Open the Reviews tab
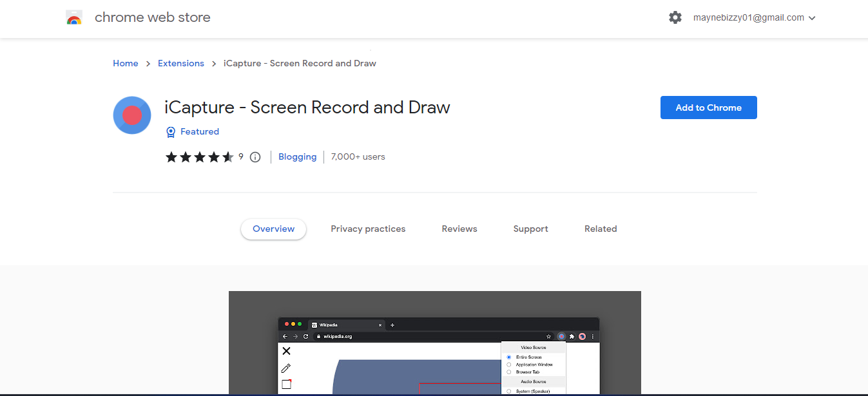Image resolution: width=868 pixels, height=396 pixels. pos(459,229)
